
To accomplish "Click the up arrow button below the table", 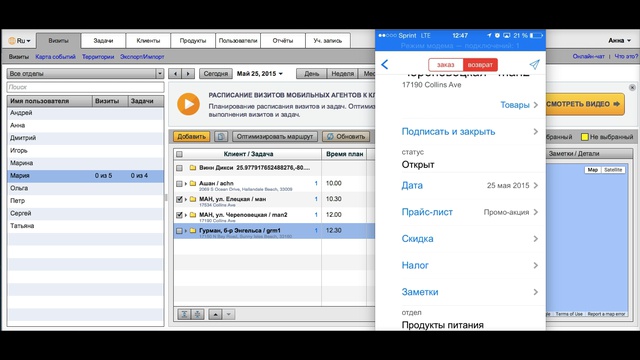I will pos(215,314).
